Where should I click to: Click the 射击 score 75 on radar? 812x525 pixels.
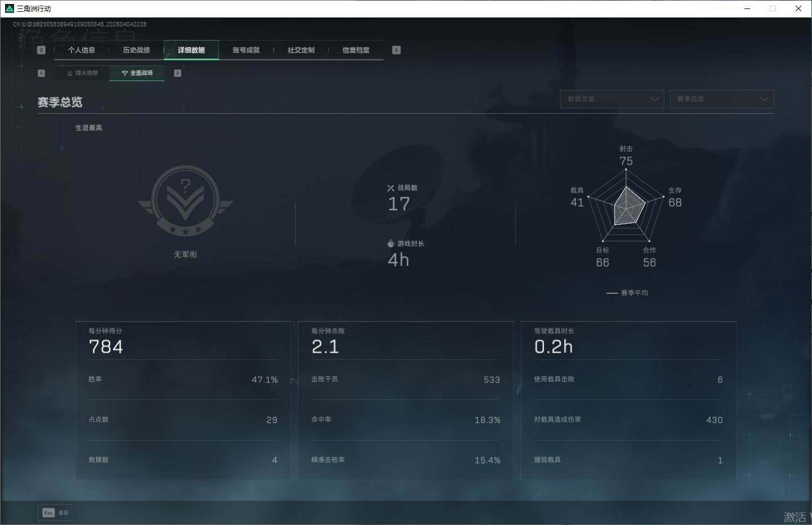[x=626, y=161]
